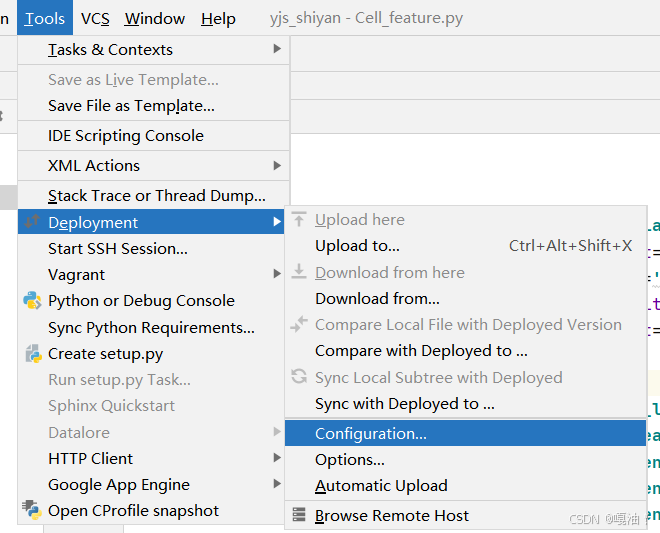The width and height of the screenshot is (660, 533).
Task: Expand Google App Engine submenu arrow
Action: 277,483
